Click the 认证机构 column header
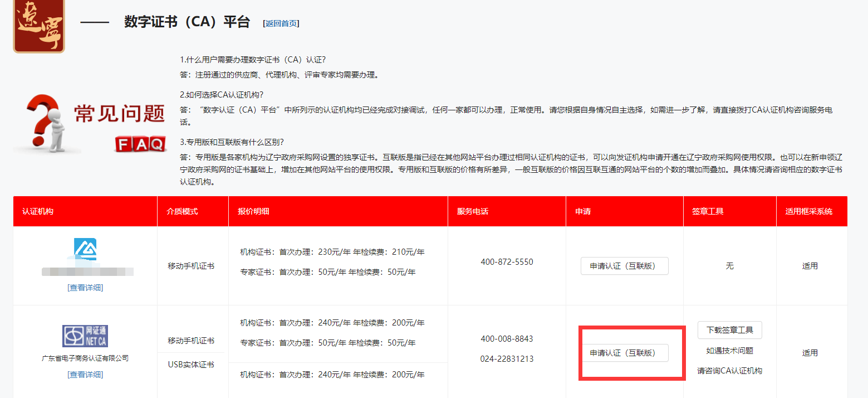The image size is (868, 398). 38,212
